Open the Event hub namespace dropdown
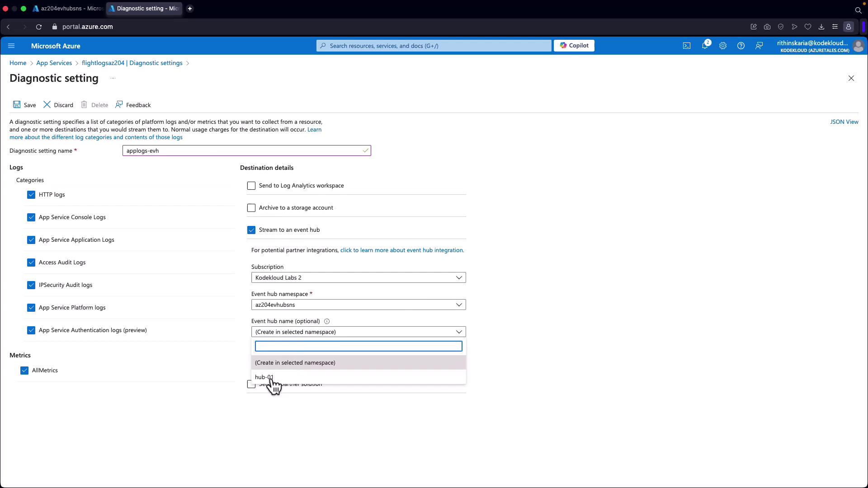 point(358,305)
